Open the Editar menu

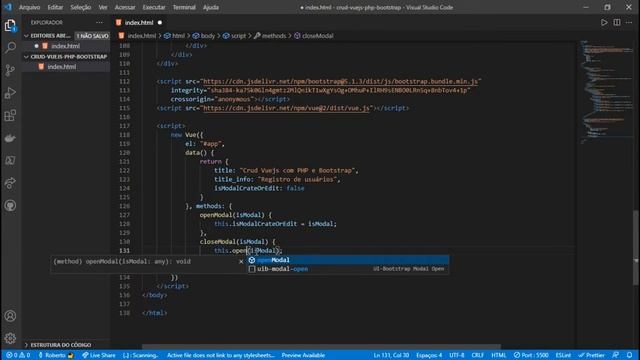tap(55, 7)
